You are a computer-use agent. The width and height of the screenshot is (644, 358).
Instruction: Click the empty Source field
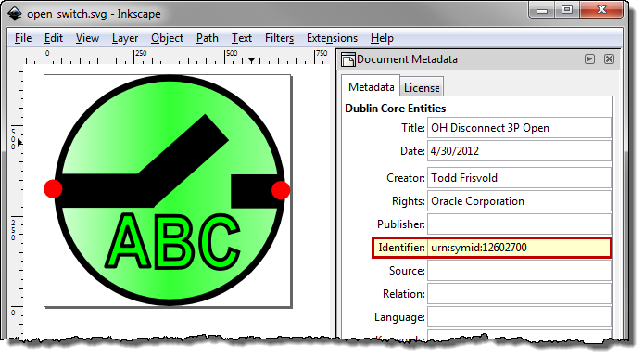(519, 271)
